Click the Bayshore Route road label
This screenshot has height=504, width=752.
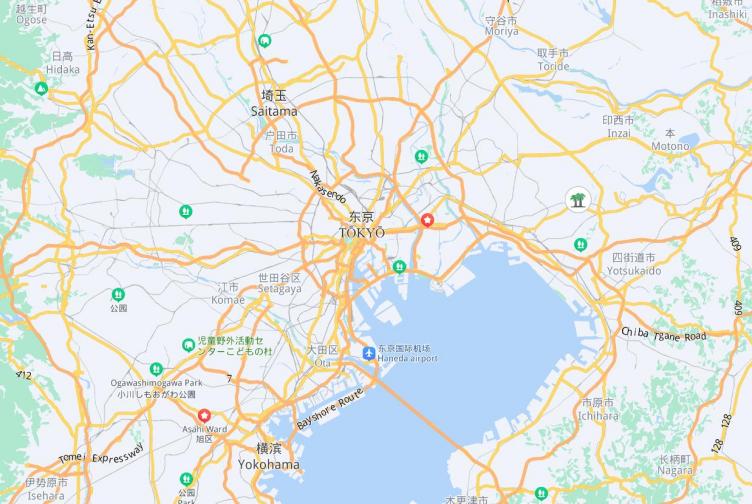(x=330, y=409)
